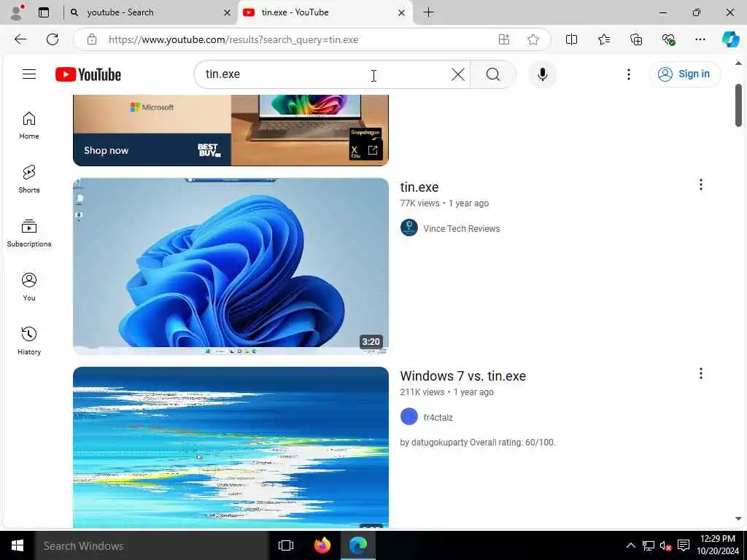The width and height of the screenshot is (747, 560).
Task: Open the Windows Start menu
Action: pos(18,545)
